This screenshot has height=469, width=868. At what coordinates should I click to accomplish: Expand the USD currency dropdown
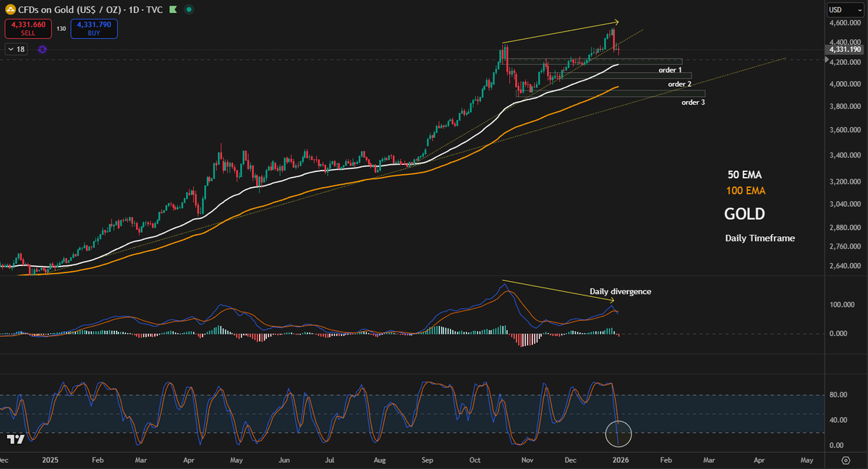click(843, 9)
